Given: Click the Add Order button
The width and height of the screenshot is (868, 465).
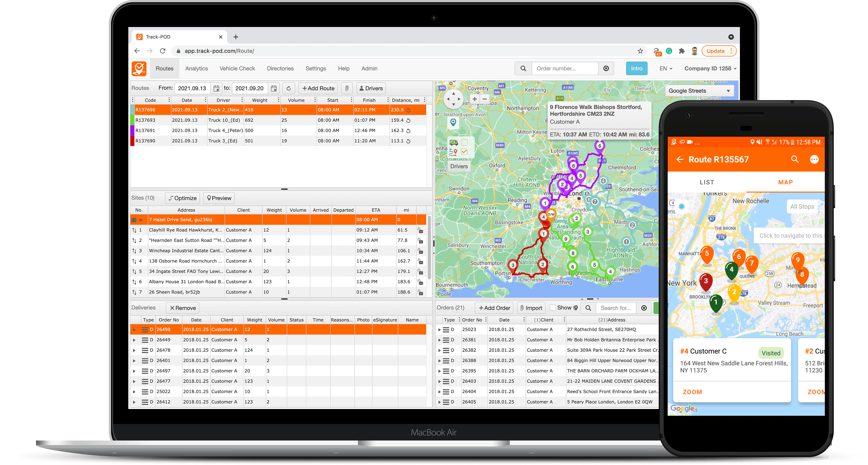Looking at the screenshot, I should click(x=494, y=308).
